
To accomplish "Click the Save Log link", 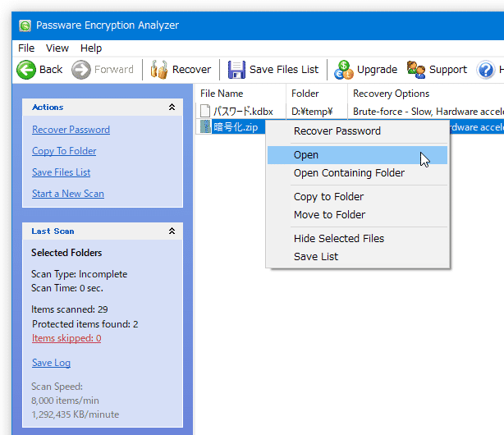I will pyautogui.click(x=51, y=363).
